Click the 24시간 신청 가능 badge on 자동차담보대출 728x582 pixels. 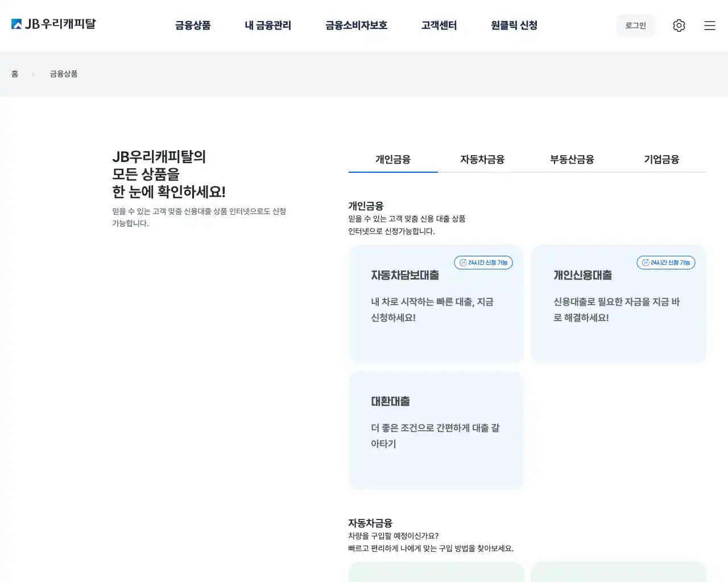tap(483, 263)
